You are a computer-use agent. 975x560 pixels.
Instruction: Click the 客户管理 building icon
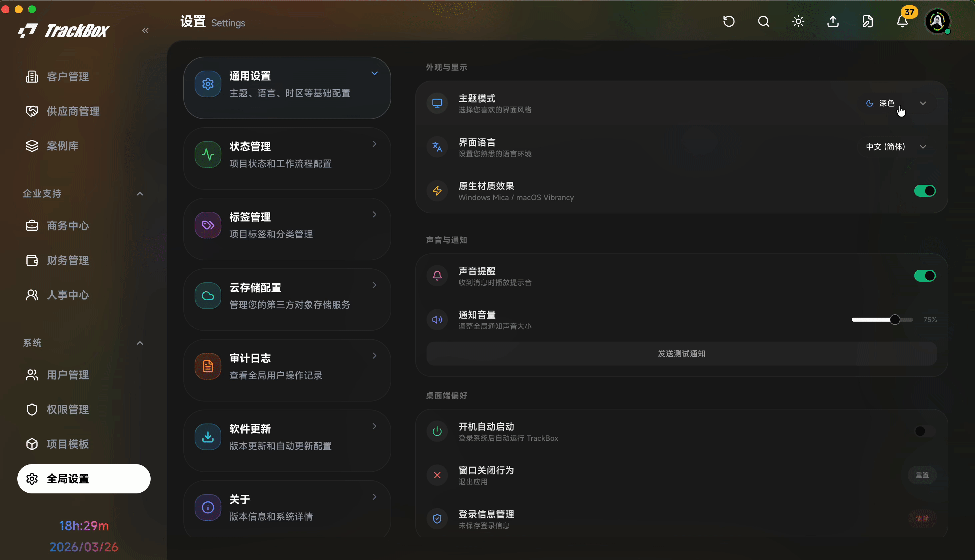(32, 77)
